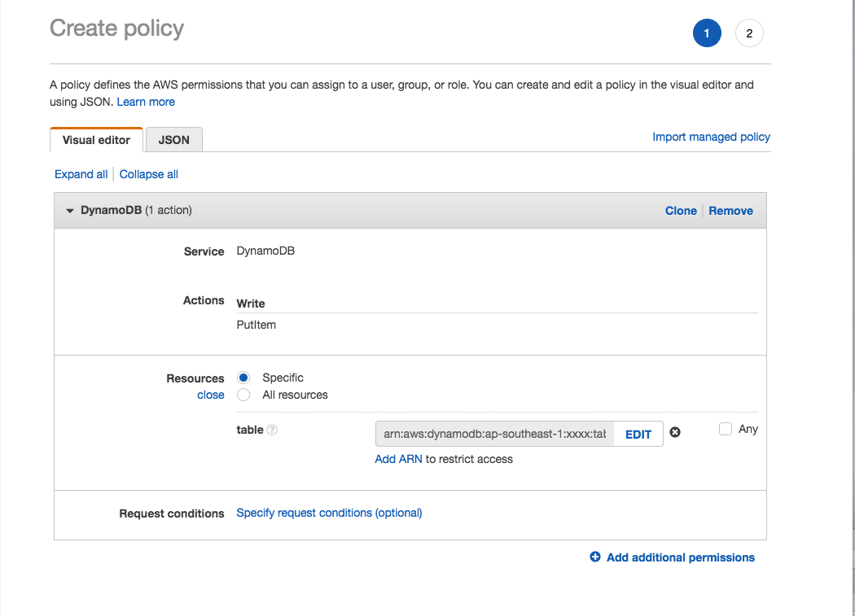Go to step 2 indicator
The width and height of the screenshot is (855, 616).
(x=749, y=33)
